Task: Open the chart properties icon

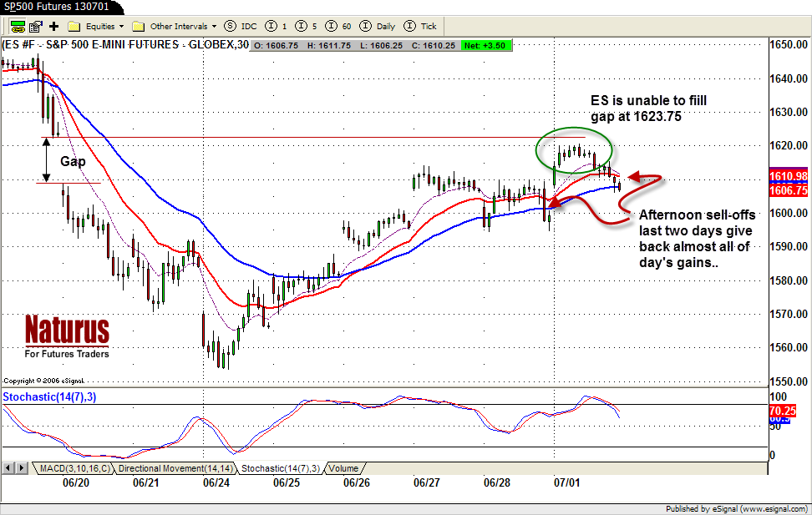Action: click(x=37, y=26)
